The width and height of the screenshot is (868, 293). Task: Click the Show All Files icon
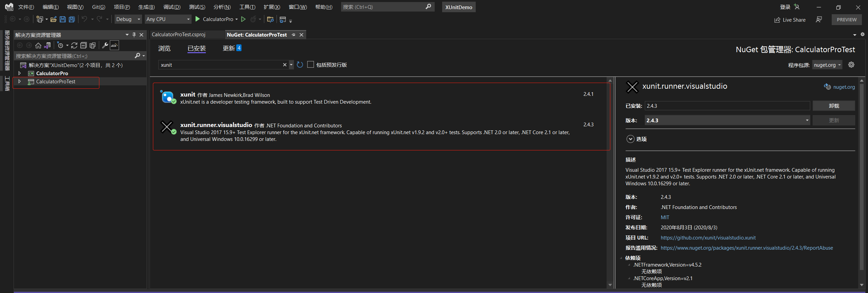click(93, 45)
